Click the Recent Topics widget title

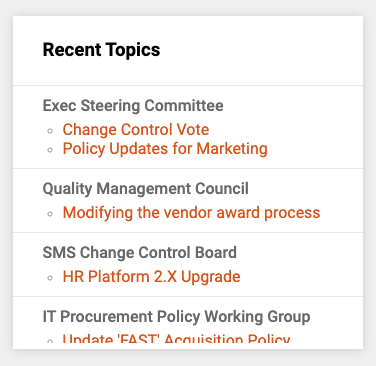[101, 50]
